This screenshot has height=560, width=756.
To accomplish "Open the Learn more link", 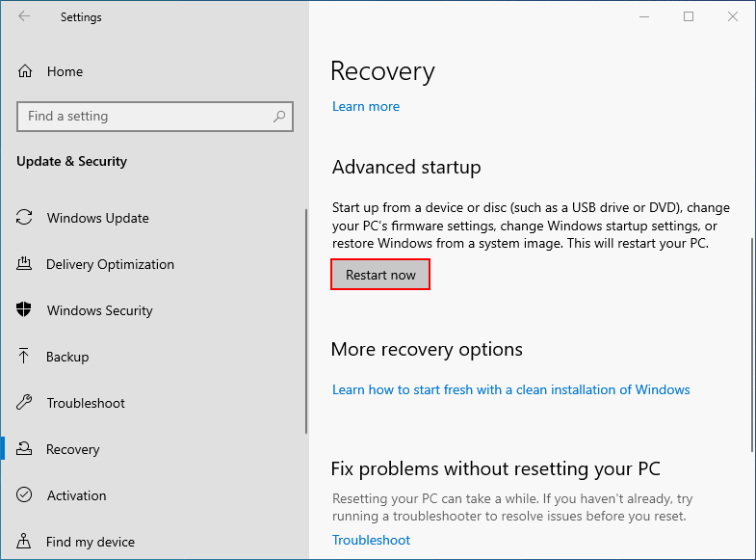I will point(366,106).
